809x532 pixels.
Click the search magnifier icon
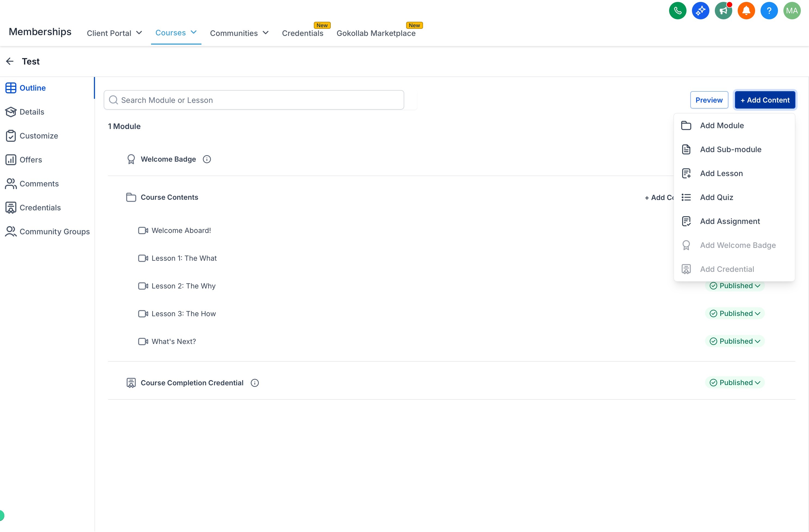click(x=114, y=100)
